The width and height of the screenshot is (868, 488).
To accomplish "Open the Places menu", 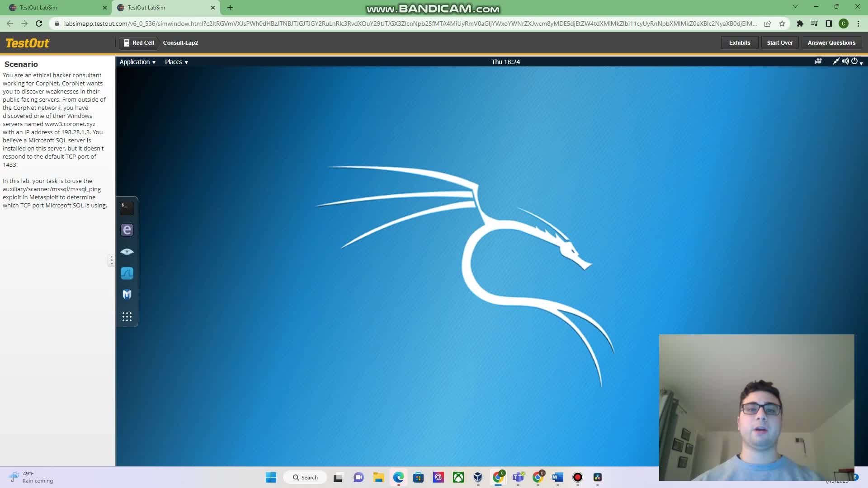I will pos(176,62).
